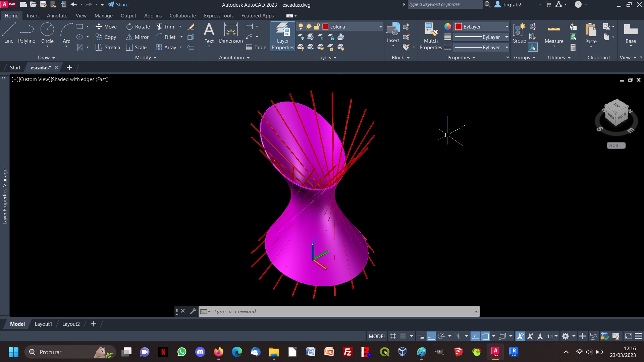
Task: Toggle clean screen mode
Action: point(629,336)
